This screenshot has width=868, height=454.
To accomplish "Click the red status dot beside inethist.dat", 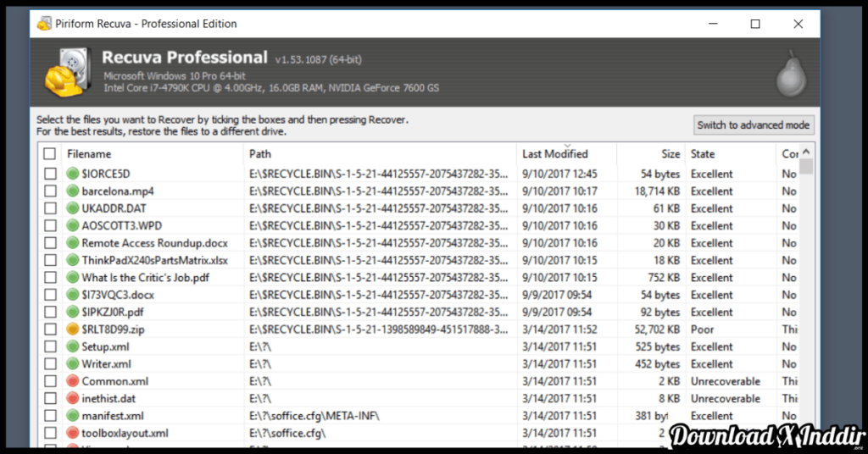I will [72, 398].
